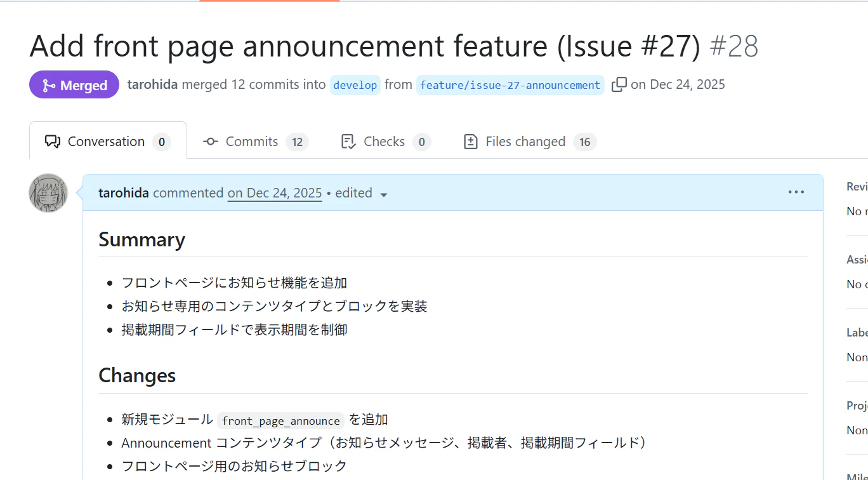The width and height of the screenshot is (868, 480).
Task: Click the commit icon beside Commits label
Action: tap(210, 141)
